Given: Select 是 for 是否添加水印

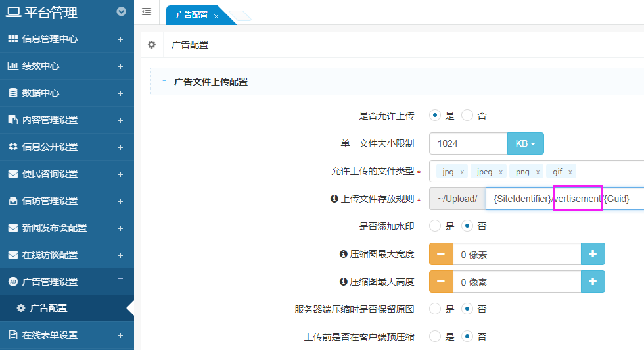Looking at the screenshot, I should click(x=434, y=226).
